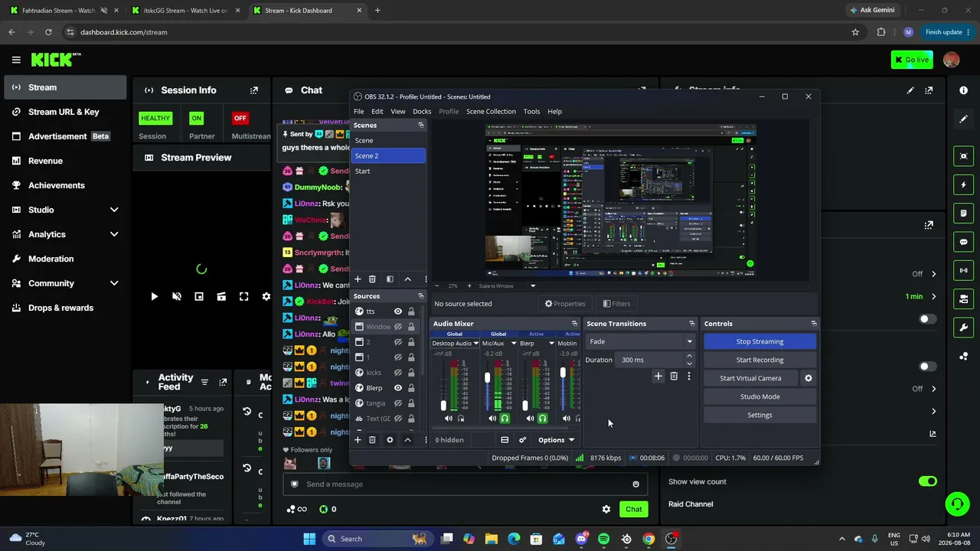Open the OBS Edit menu
This screenshot has height=551, width=980.
tap(377, 112)
